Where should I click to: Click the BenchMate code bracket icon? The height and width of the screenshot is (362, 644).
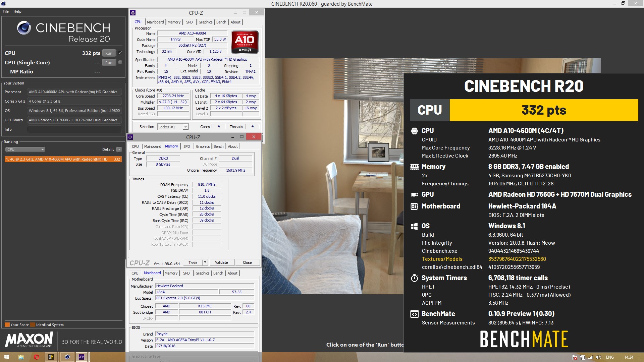point(414,314)
